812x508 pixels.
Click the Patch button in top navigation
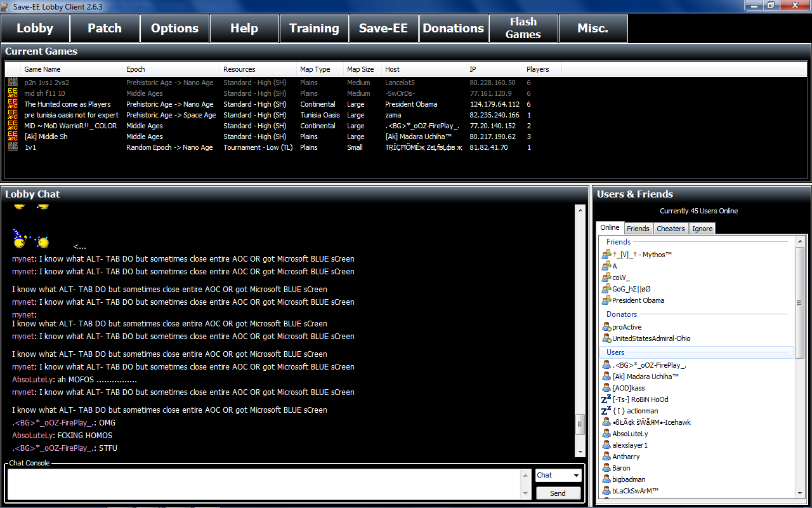pos(105,29)
